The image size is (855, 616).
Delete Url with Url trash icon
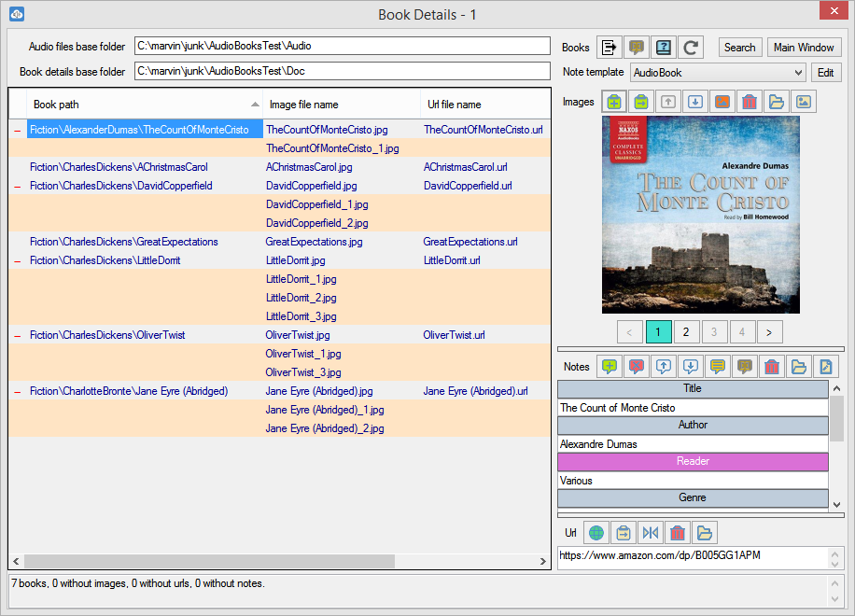pos(678,533)
